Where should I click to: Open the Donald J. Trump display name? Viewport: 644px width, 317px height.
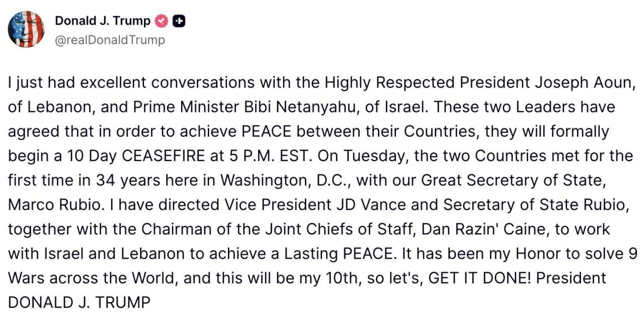[x=102, y=21]
